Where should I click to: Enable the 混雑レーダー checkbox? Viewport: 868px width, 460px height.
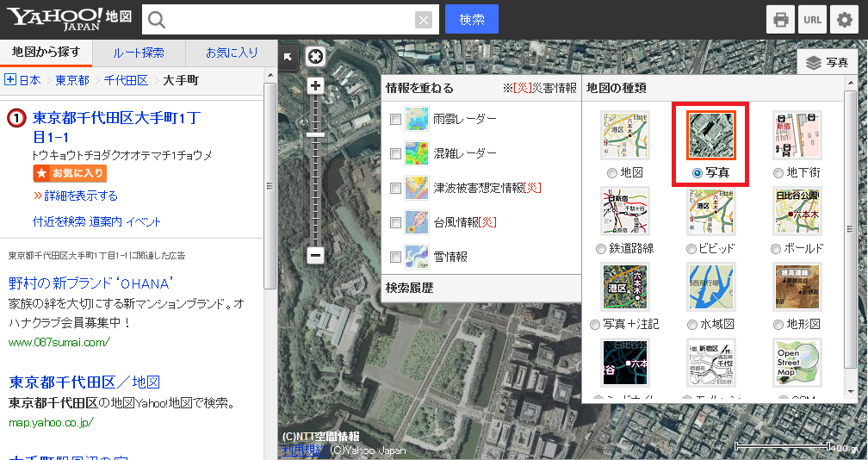pos(395,153)
